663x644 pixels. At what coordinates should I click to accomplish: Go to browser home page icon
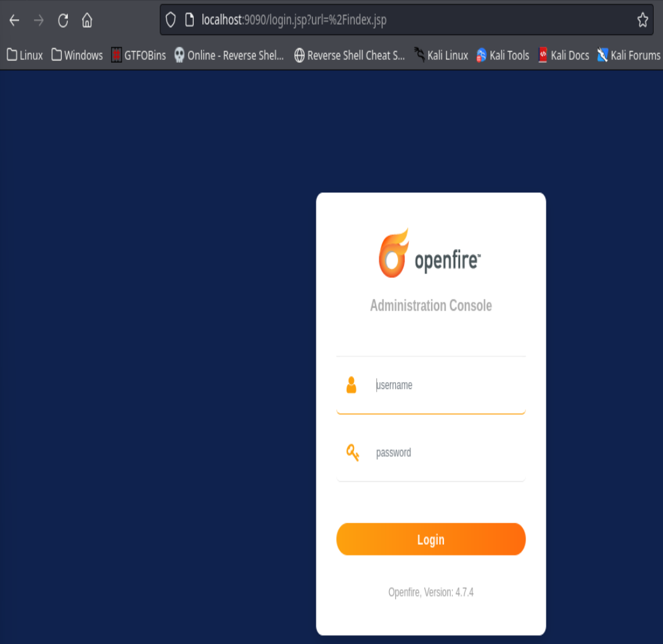pos(87,20)
